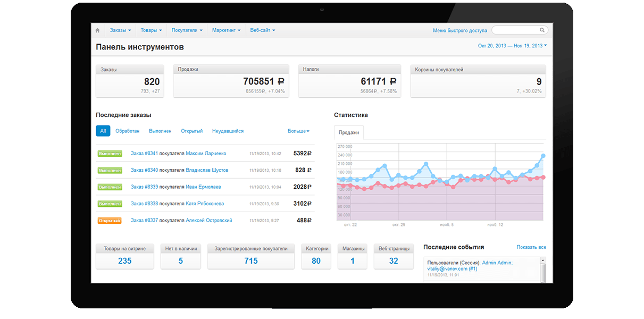Open vitaliy@ivanov.com (#1) link
Image resolution: width=644 pixels, height=319 pixels.
pos(452,269)
